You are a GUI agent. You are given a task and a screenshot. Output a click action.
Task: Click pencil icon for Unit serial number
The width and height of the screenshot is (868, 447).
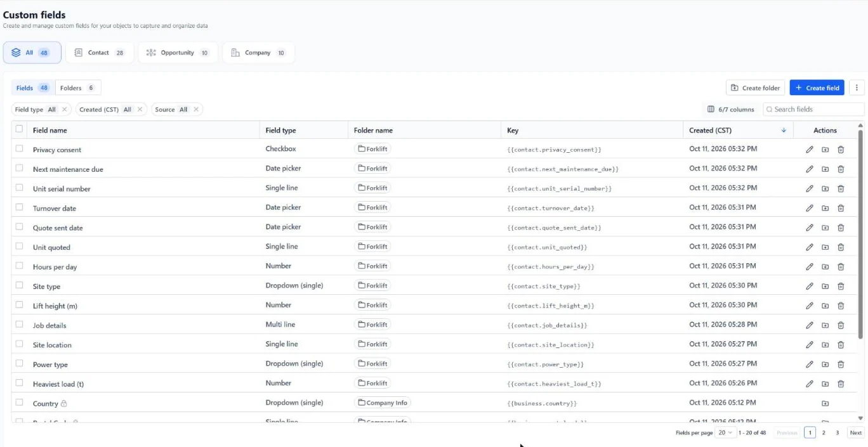click(810, 189)
